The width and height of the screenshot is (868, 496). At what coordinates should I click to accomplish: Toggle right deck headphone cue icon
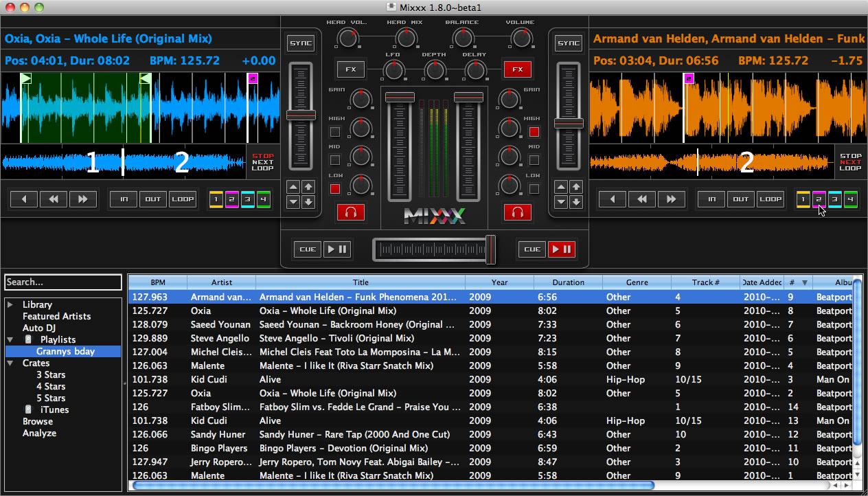click(518, 212)
